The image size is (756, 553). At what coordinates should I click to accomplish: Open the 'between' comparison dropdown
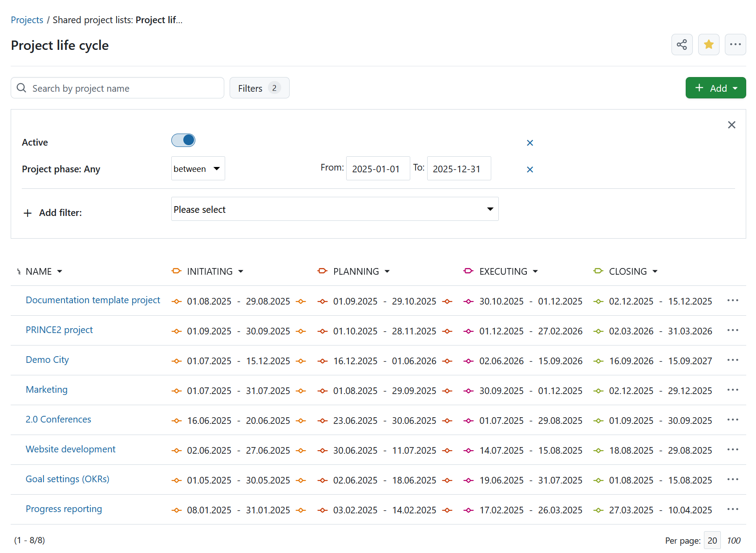[x=198, y=168]
